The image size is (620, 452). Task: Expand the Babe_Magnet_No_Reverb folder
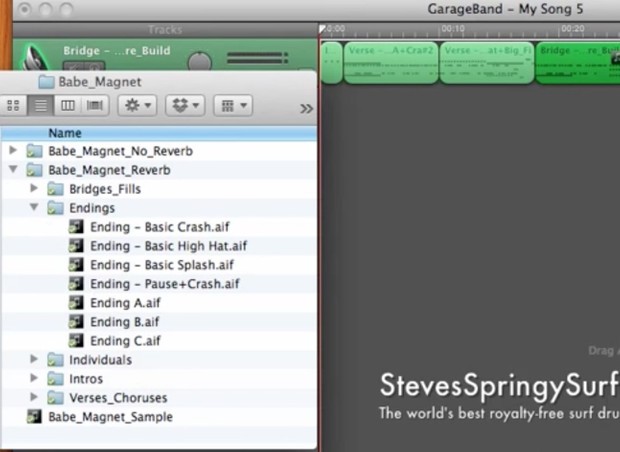[13, 150]
